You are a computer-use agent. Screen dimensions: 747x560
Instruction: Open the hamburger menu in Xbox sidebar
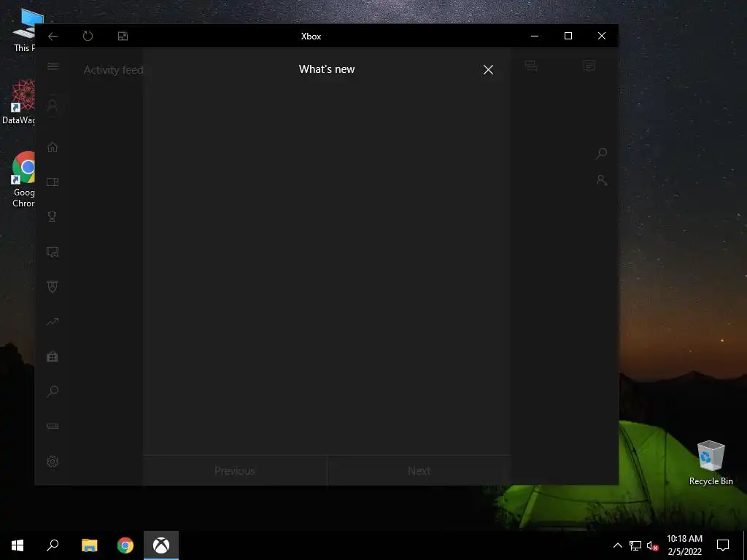click(53, 66)
